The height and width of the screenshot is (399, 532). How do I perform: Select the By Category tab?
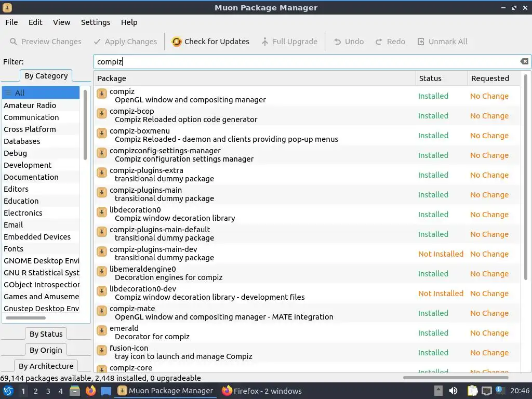pyautogui.click(x=46, y=76)
